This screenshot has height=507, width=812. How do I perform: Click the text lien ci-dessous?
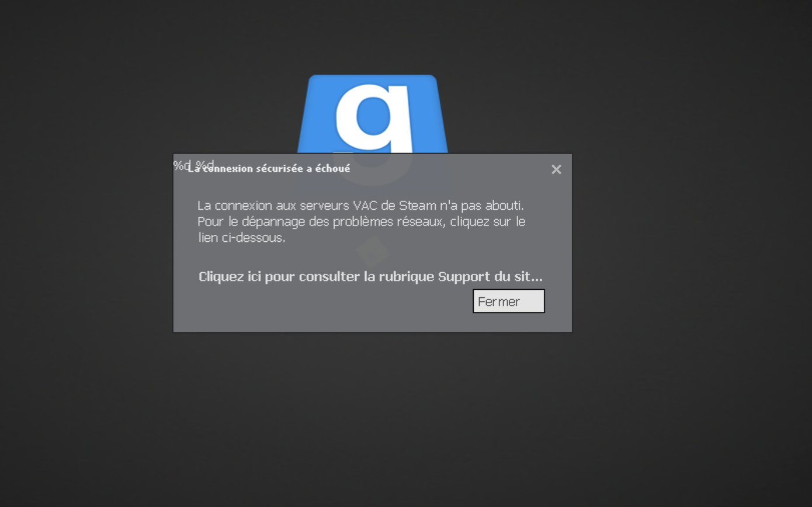[x=242, y=238]
